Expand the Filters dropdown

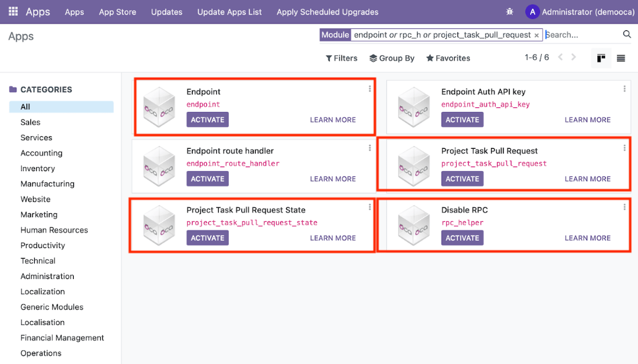[341, 58]
